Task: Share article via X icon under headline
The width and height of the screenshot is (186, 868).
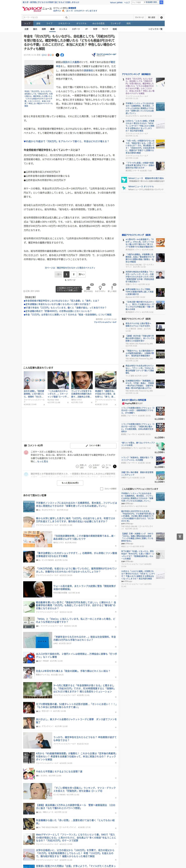Action: (x=57, y=55)
